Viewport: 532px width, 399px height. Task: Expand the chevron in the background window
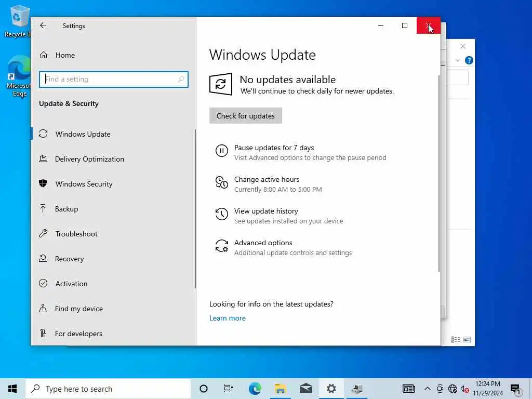point(457,60)
